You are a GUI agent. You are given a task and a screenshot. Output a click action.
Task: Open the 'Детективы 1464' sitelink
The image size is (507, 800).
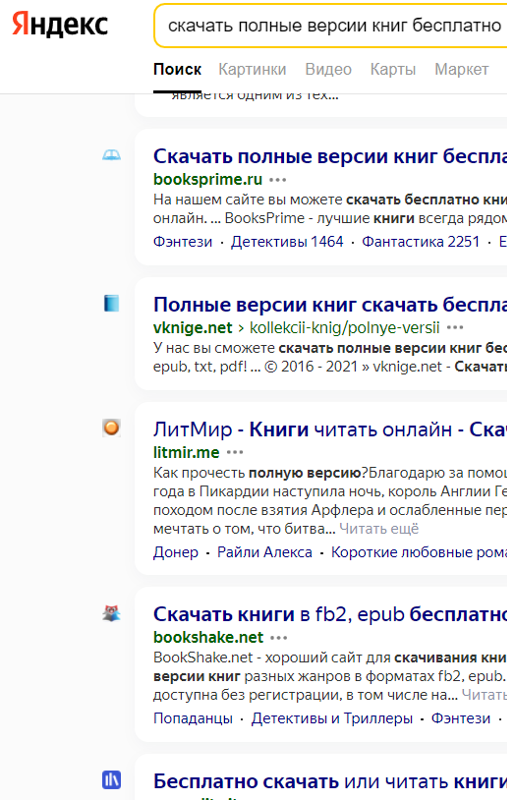click(287, 241)
